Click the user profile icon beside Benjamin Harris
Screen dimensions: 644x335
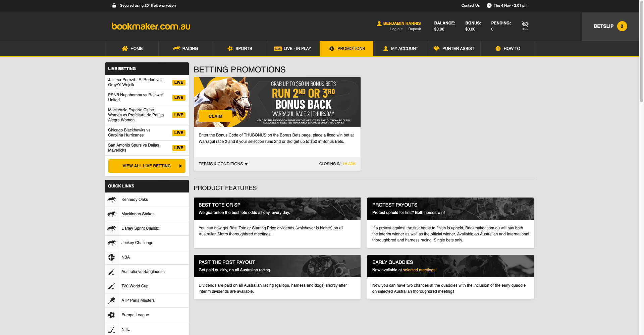pyautogui.click(x=379, y=23)
